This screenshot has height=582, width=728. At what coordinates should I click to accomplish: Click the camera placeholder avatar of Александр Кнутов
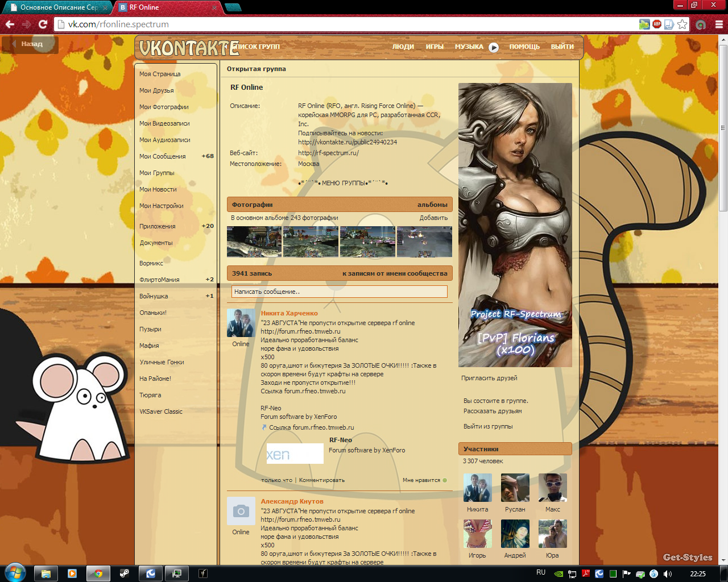(241, 511)
